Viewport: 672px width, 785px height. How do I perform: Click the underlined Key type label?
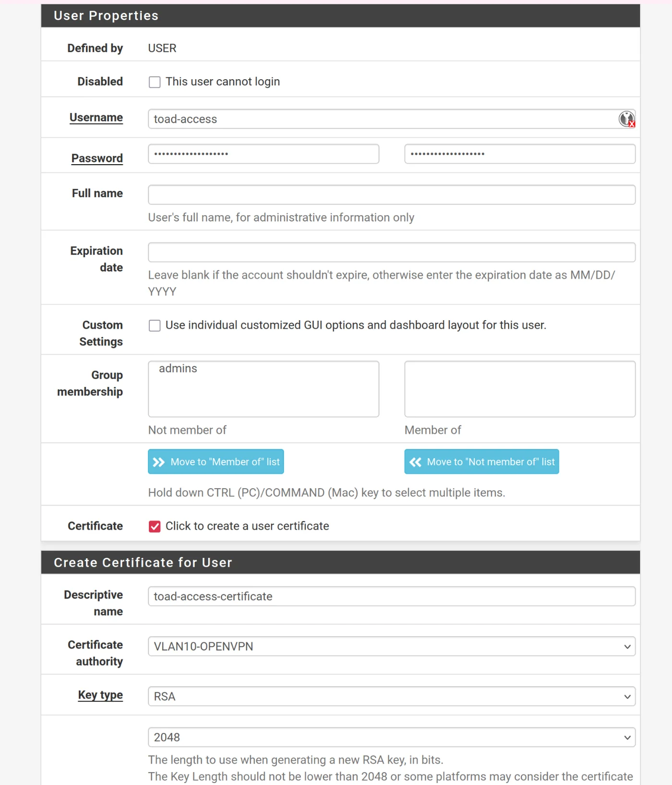(100, 695)
